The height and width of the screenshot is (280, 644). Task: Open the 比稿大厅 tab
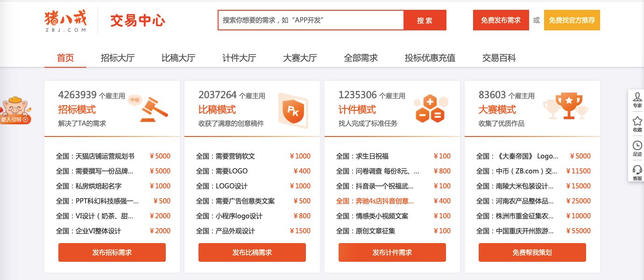coord(178,58)
